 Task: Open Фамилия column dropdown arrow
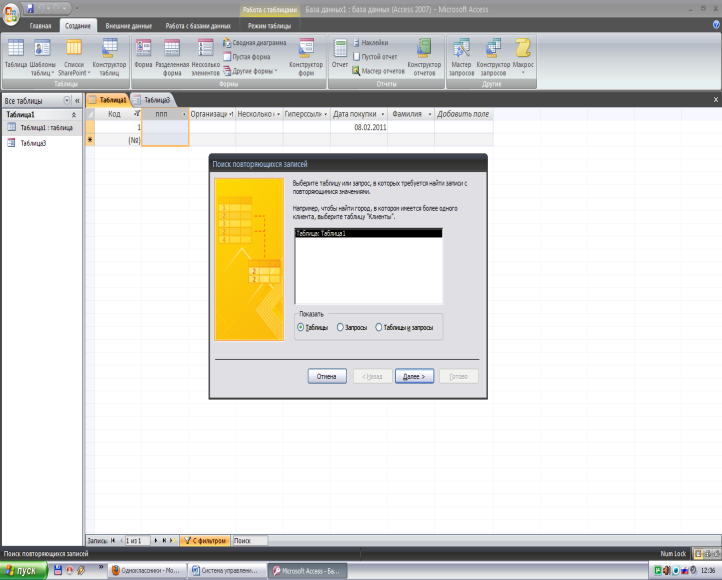tap(430, 114)
